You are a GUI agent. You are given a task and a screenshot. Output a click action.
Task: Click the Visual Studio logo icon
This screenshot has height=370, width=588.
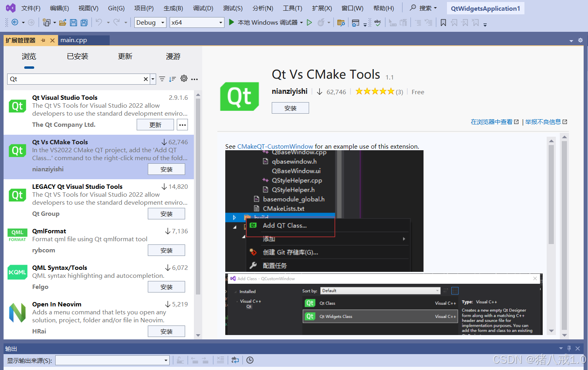pyautogui.click(x=11, y=8)
